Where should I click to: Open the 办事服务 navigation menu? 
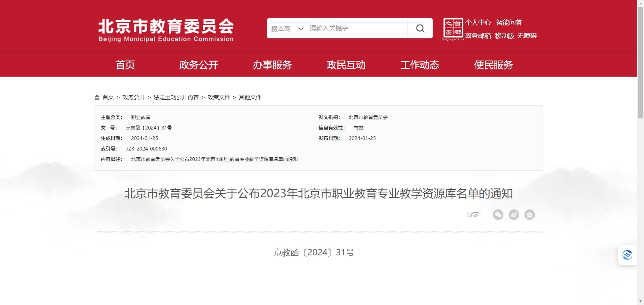(272, 65)
